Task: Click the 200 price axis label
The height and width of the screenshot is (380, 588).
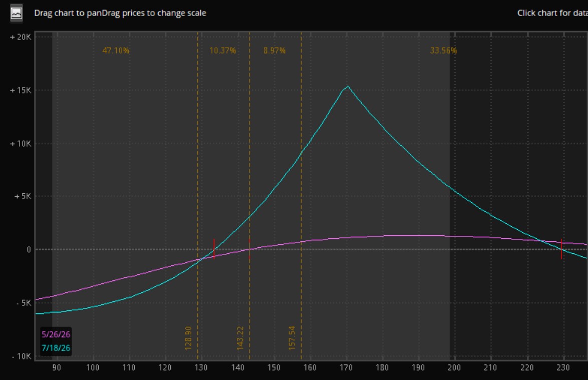Action: 454,367
